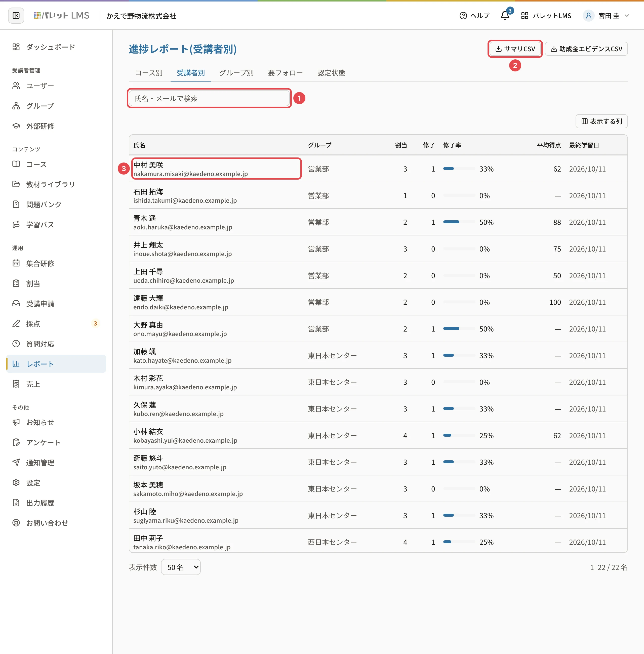Open 出力履歴 in sidebar
This screenshot has height=654, width=644.
pyautogui.click(x=56, y=503)
